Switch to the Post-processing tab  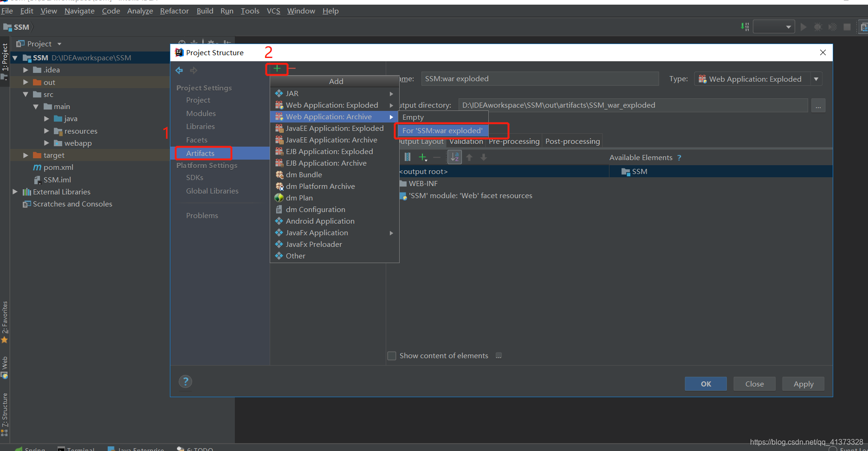coord(572,141)
